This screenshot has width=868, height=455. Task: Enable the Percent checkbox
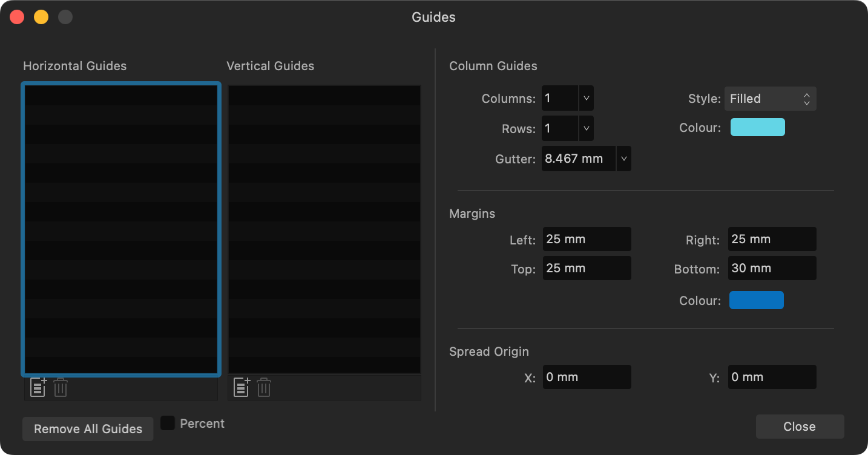pos(168,423)
